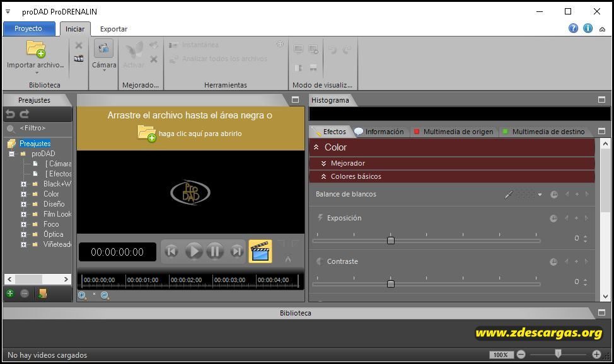Click the open-file folder icon in preview area
Viewport: 614px width, 364px height.
pyautogui.click(x=147, y=133)
